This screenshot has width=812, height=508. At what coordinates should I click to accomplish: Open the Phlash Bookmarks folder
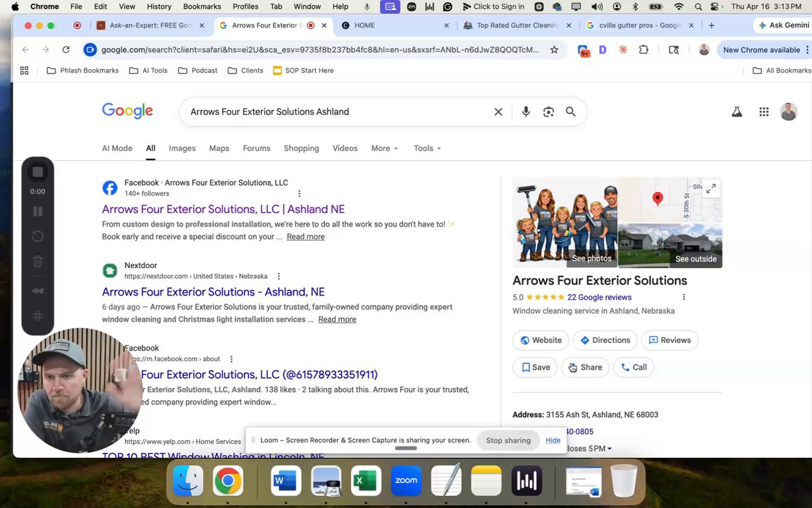pos(83,71)
